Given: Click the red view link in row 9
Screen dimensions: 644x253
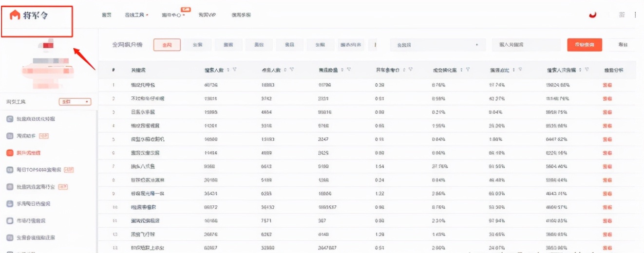Looking at the screenshot, I should coord(607,194).
